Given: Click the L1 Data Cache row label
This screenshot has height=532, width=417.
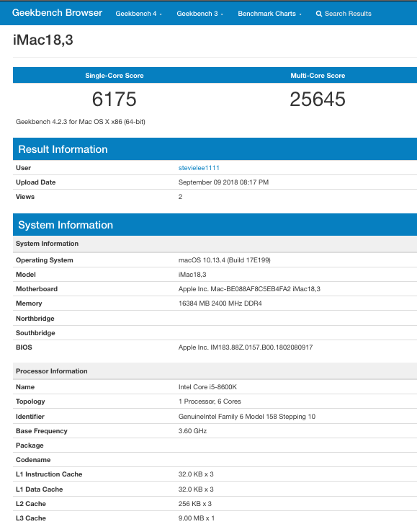Looking at the screenshot, I should (x=40, y=489).
